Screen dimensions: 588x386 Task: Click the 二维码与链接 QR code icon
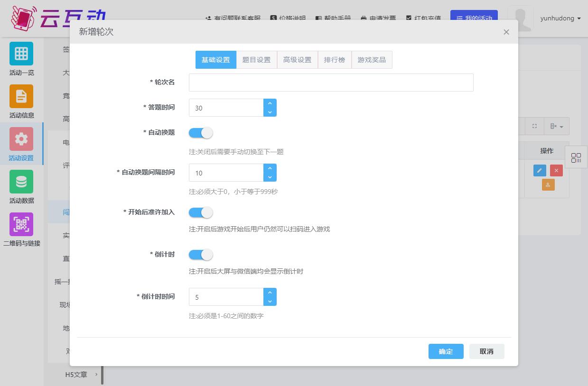(21, 224)
